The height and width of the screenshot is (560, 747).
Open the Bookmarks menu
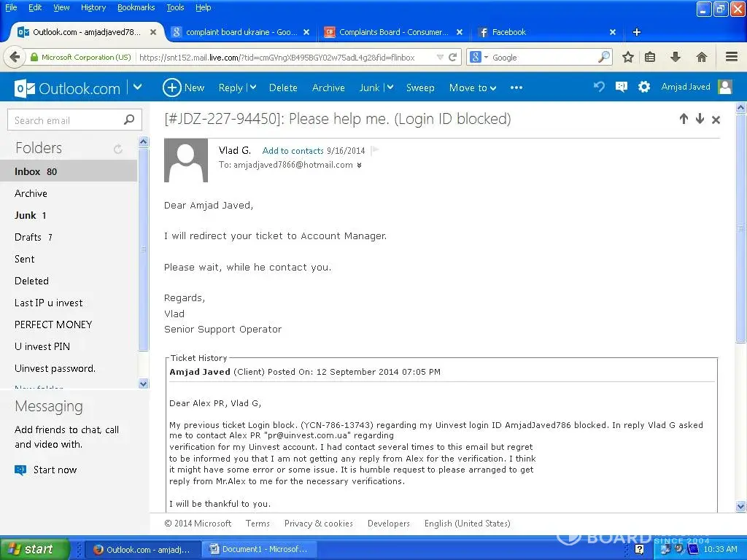click(136, 7)
